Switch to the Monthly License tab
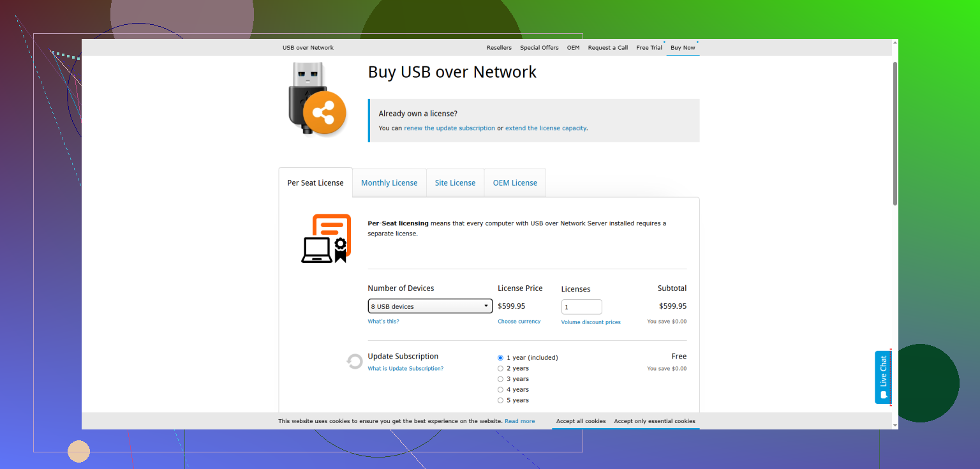Image resolution: width=980 pixels, height=469 pixels. coord(389,183)
